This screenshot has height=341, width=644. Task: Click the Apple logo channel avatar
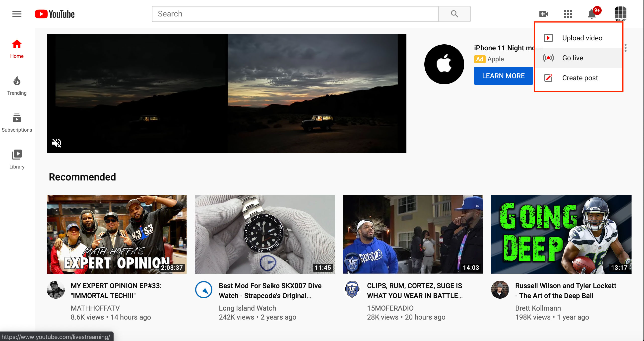[444, 64]
